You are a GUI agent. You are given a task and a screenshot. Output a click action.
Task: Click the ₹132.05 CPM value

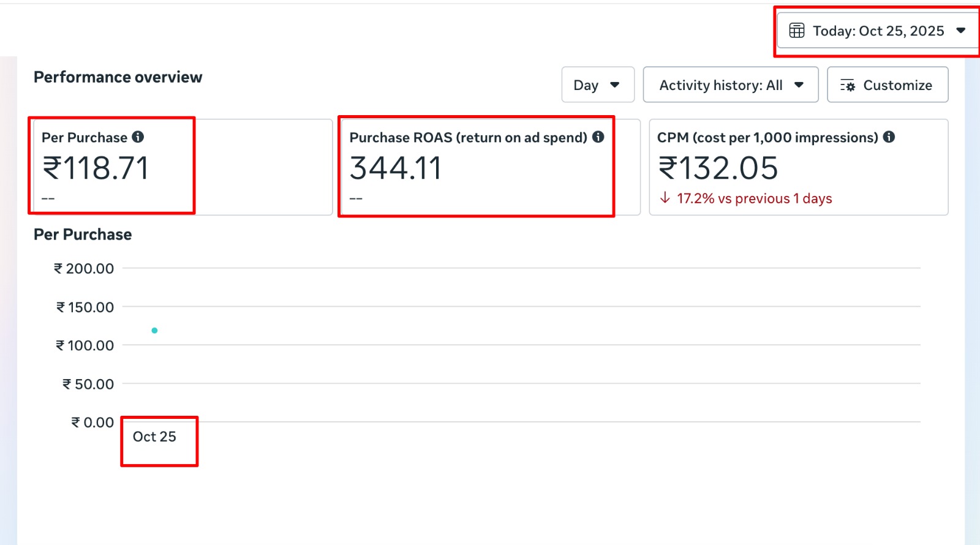[x=718, y=168]
